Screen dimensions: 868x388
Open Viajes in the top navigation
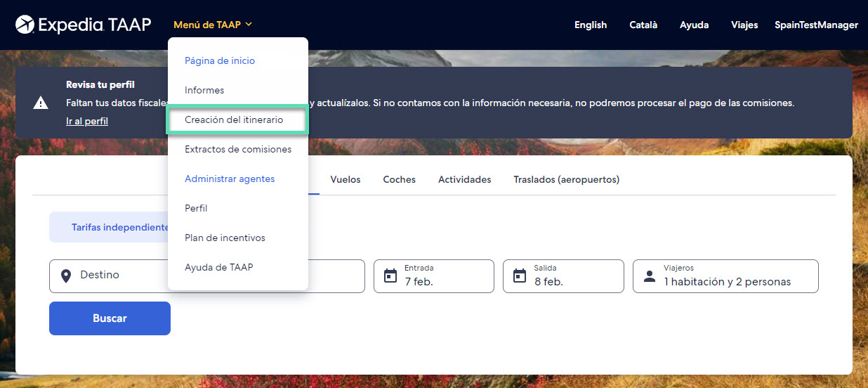click(x=744, y=25)
